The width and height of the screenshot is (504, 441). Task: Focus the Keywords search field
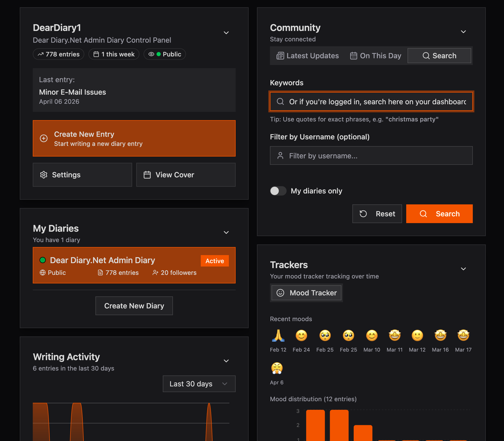371,101
